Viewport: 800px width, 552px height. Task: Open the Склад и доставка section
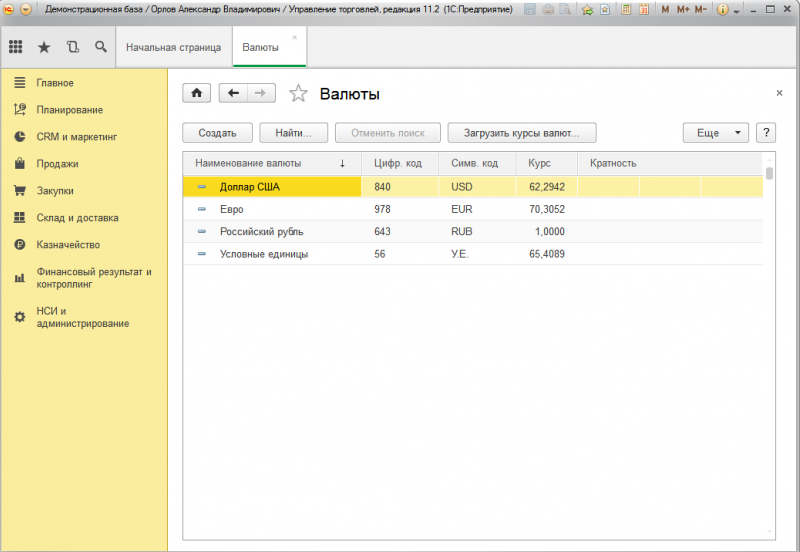(x=77, y=218)
